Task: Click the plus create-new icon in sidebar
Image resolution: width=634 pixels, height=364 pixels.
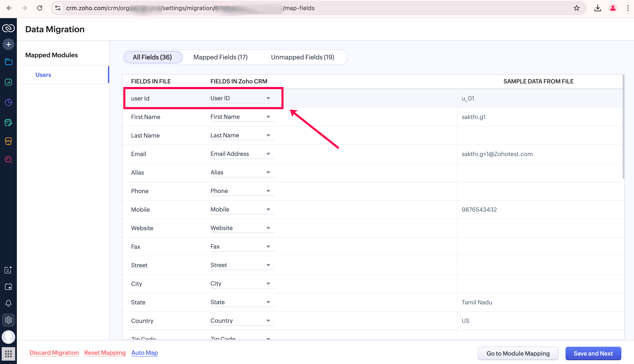Action: tap(8, 44)
